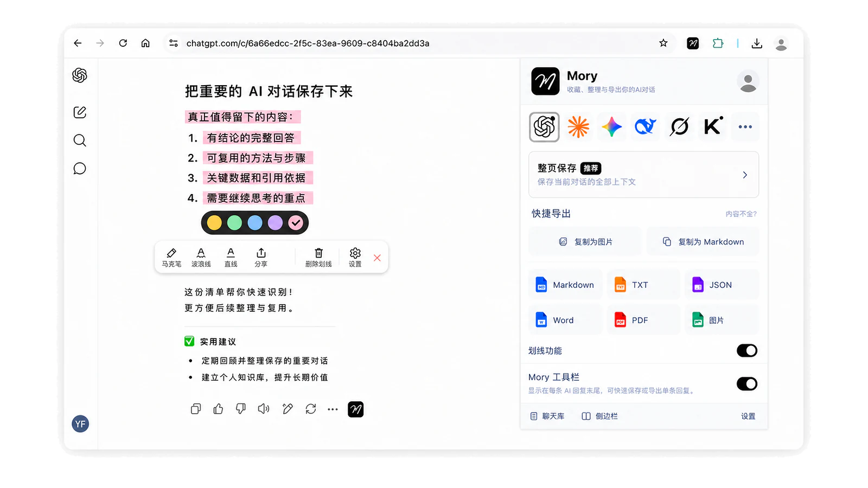Choose the 马克笔 marker tool
The width and height of the screenshot is (868, 488).
171,258
